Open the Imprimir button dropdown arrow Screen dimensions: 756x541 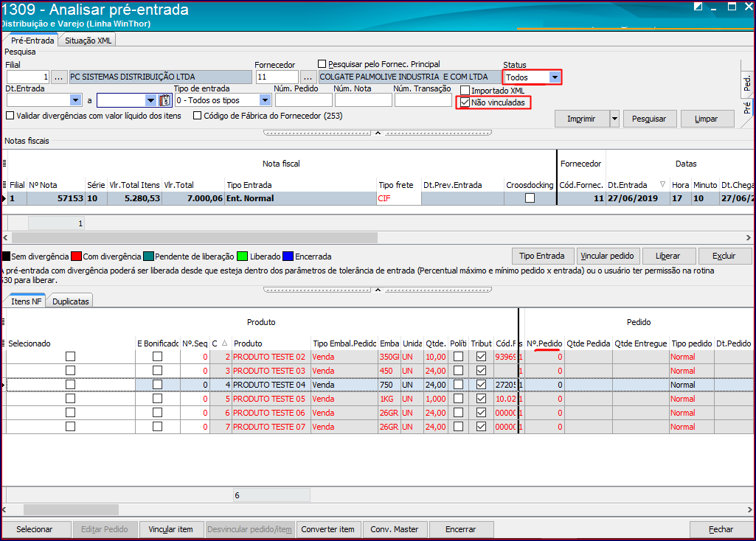614,119
